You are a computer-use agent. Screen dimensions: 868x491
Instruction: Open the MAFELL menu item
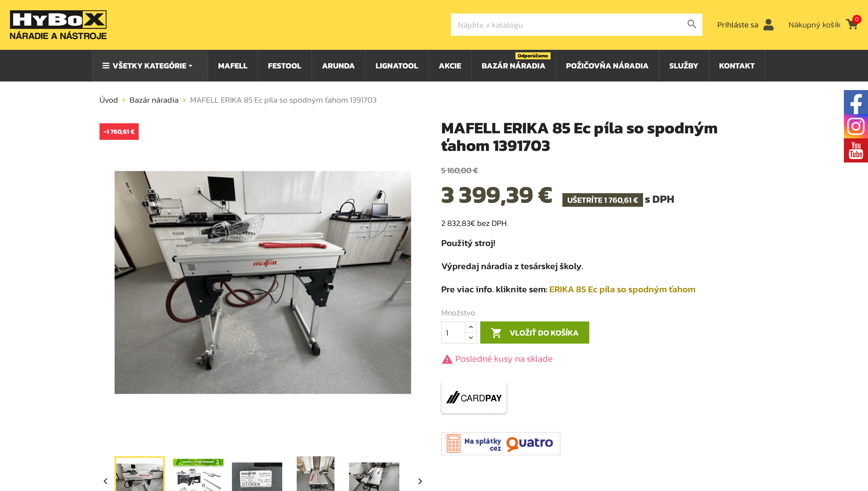(x=233, y=66)
